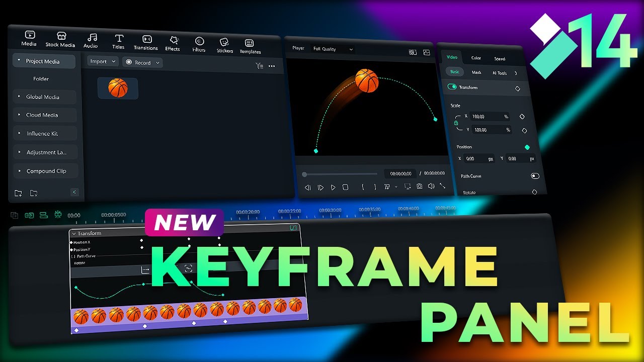Click the Scale X value field
This screenshot has height=362, width=644.
tap(491, 116)
